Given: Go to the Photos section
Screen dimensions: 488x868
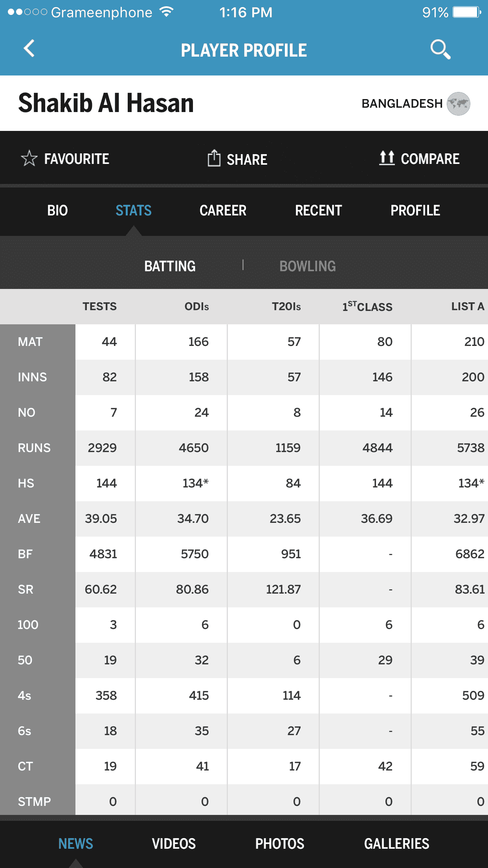Looking at the screenshot, I should (280, 844).
